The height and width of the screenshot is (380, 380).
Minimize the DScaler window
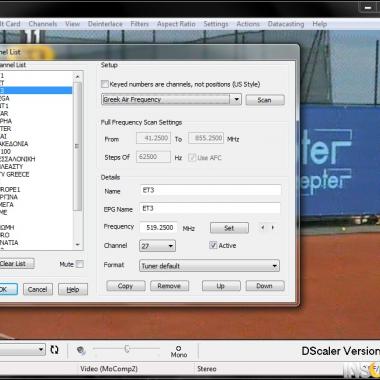pyautogui.click(x=368, y=7)
